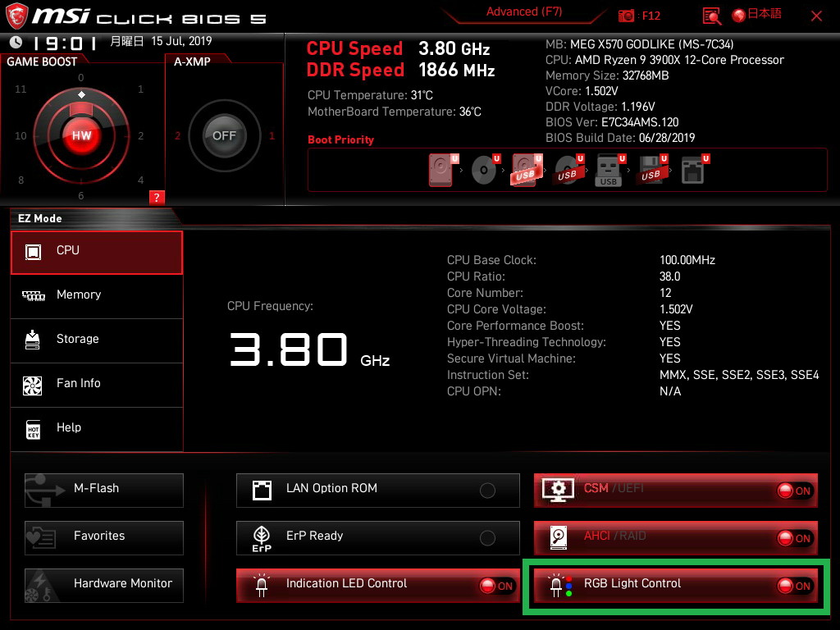Select the USB hard disk boot device
This screenshot has height=630, width=840.
tap(527, 170)
